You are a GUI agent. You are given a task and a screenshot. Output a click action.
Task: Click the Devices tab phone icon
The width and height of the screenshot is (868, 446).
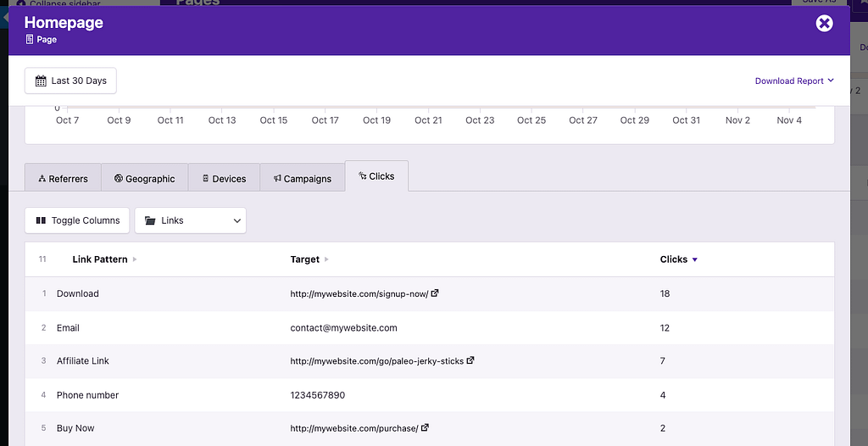pos(206,178)
